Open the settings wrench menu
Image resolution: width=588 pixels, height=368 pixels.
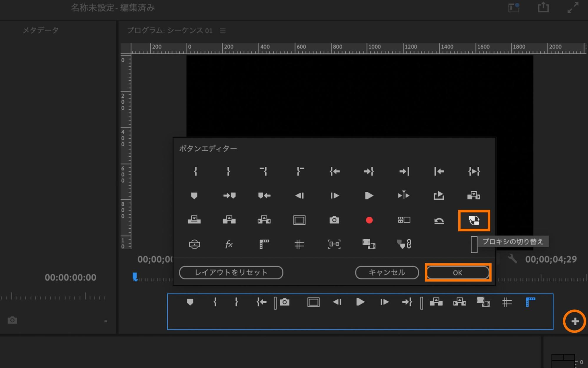(512, 259)
